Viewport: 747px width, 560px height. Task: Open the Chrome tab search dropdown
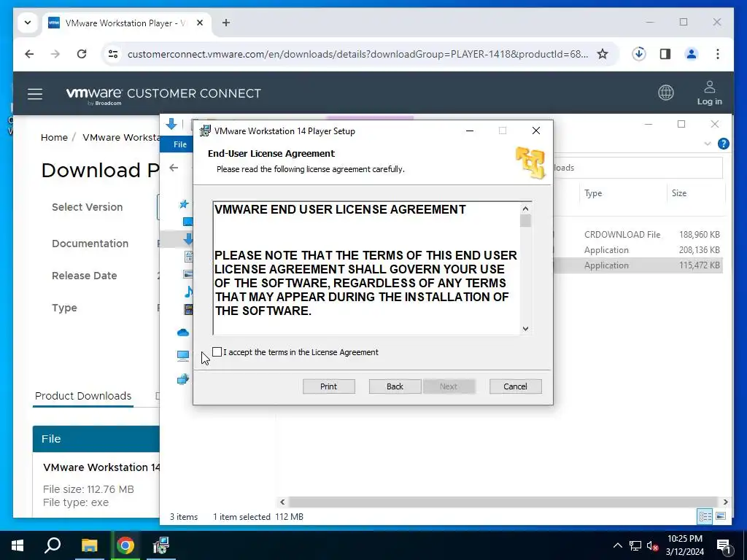point(28,23)
